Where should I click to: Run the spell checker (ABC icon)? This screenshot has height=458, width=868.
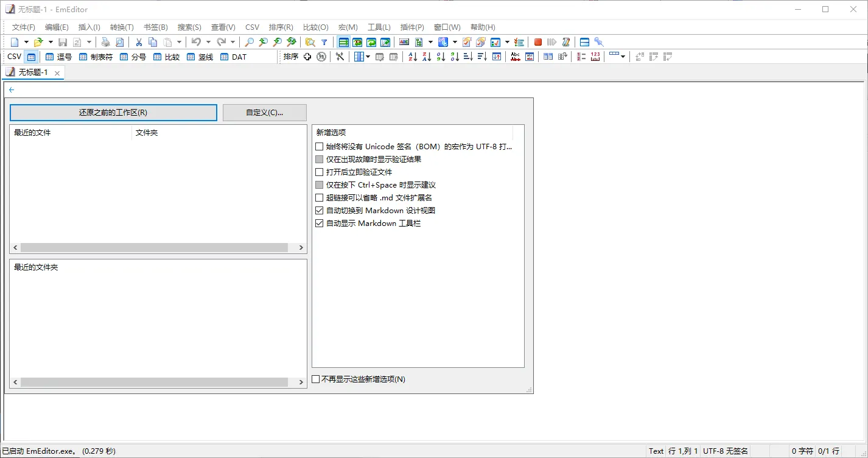(516, 57)
